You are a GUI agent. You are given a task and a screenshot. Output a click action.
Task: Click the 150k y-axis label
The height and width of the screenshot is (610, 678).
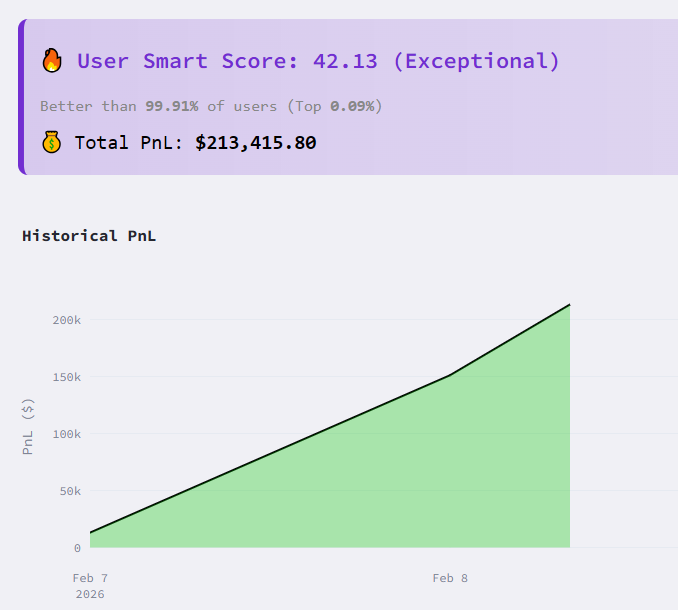point(67,377)
